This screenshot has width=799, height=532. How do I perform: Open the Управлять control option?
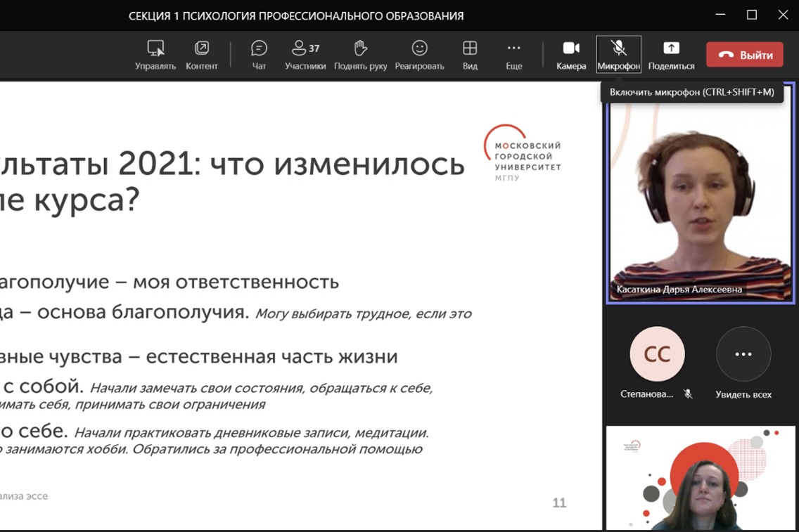(155, 55)
